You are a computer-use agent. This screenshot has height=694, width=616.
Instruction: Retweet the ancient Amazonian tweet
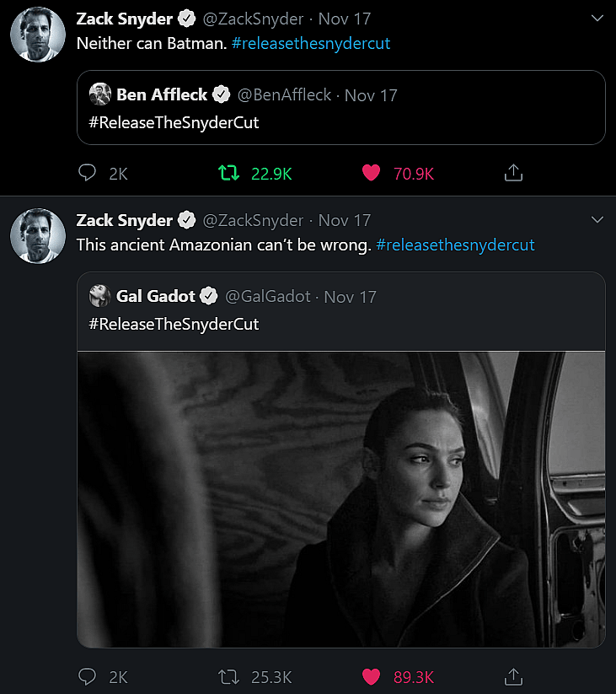pyautogui.click(x=228, y=676)
